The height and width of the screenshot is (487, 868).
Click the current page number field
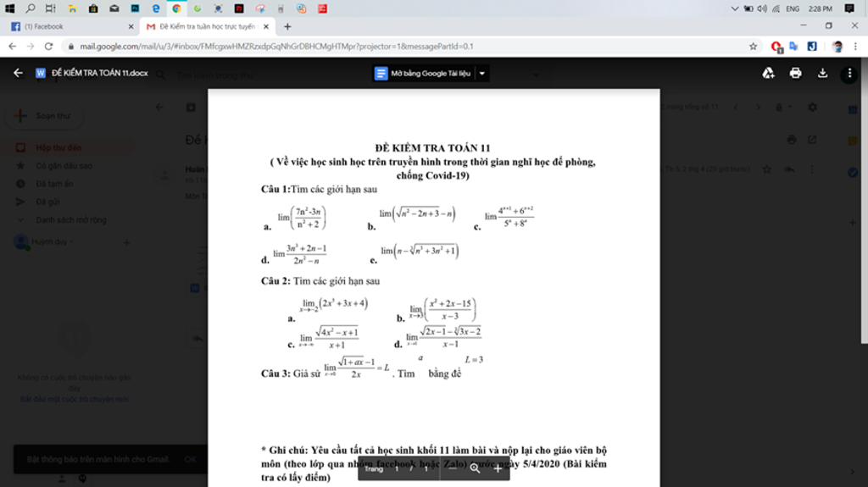click(x=397, y=468)
